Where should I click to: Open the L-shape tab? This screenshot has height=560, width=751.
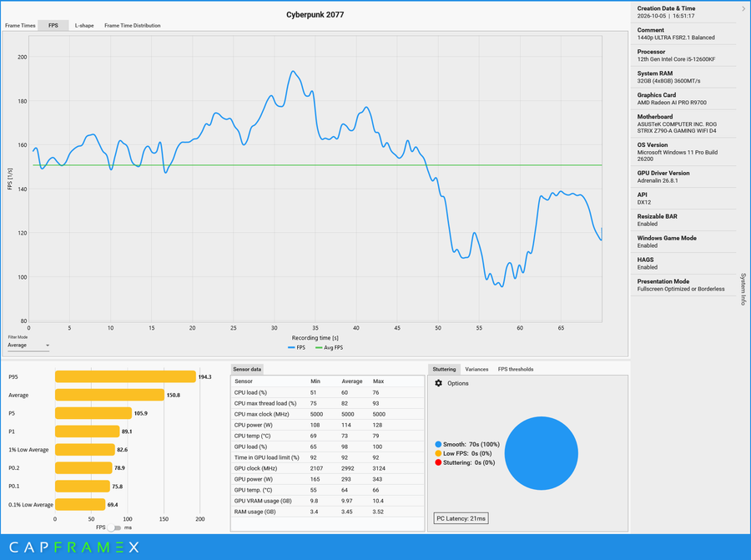pyautogui.click(x=84, y=25)
